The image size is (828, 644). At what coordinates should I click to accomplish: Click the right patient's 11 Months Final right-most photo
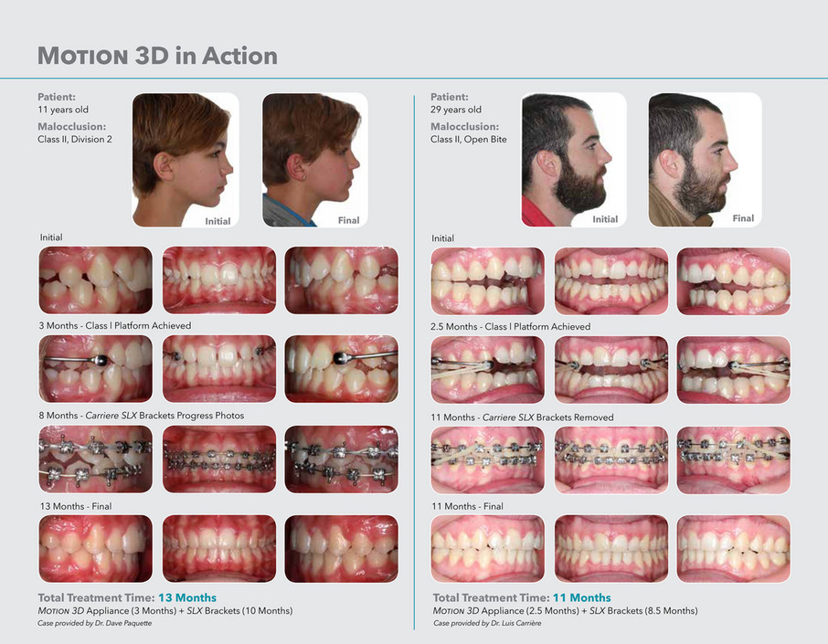pyautogui.click(x=734, y=549)
